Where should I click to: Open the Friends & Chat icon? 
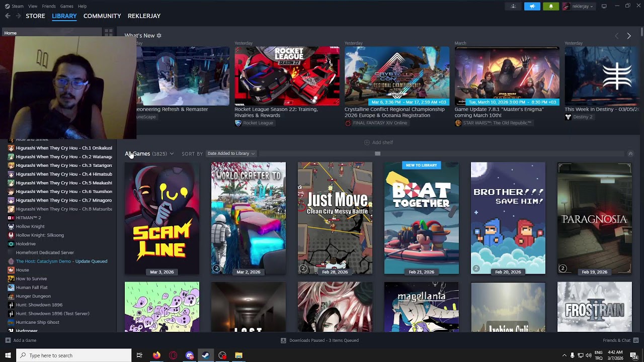point(635,340)
